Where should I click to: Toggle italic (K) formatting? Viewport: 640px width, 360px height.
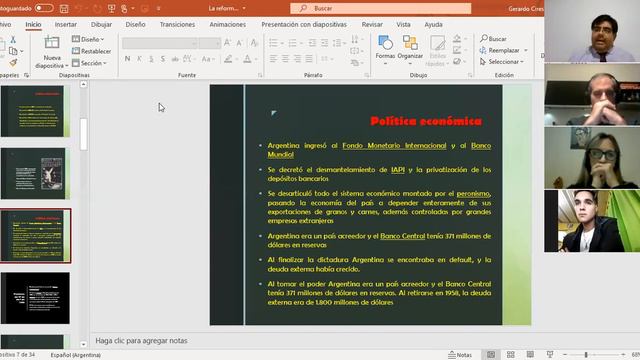coord(139,59)
